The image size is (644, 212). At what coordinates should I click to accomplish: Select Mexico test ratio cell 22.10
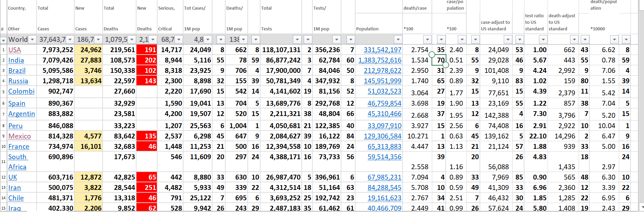point(536,136)
